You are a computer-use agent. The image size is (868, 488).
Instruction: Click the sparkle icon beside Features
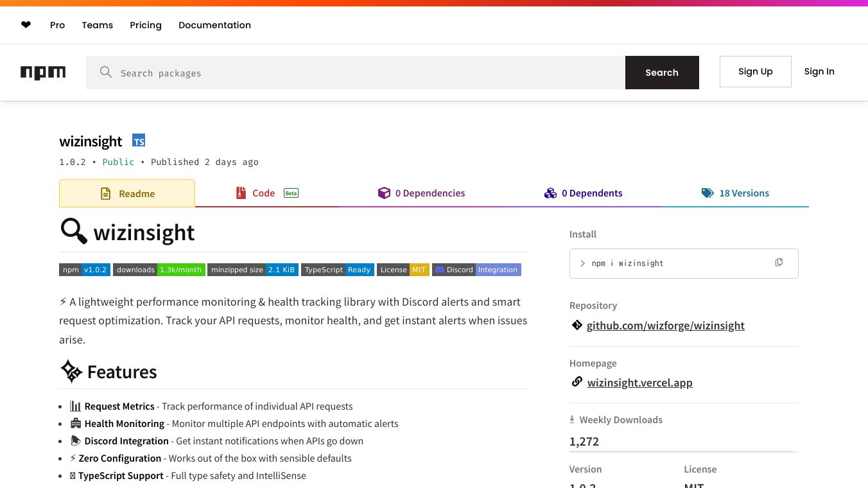pos(71,371)
